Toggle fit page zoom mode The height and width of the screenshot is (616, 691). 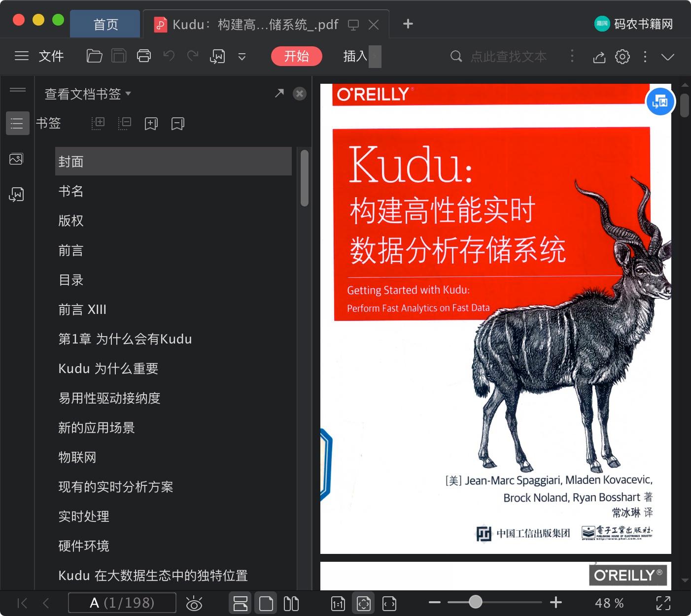point(364,603)
